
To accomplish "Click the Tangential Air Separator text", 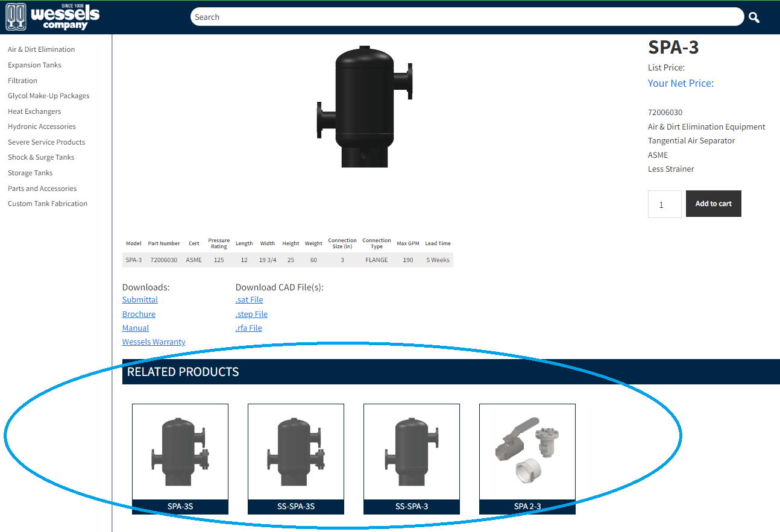I will click(x=691, y=141).
